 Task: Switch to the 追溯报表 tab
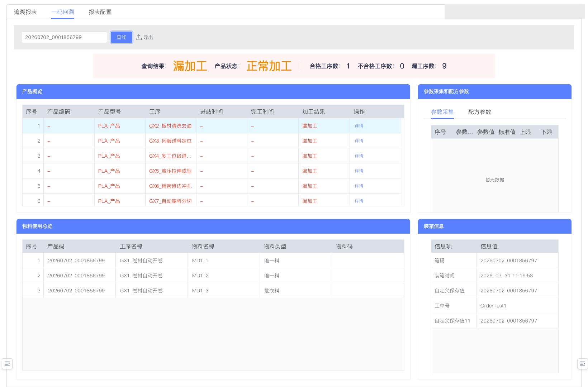click(25, 12)
